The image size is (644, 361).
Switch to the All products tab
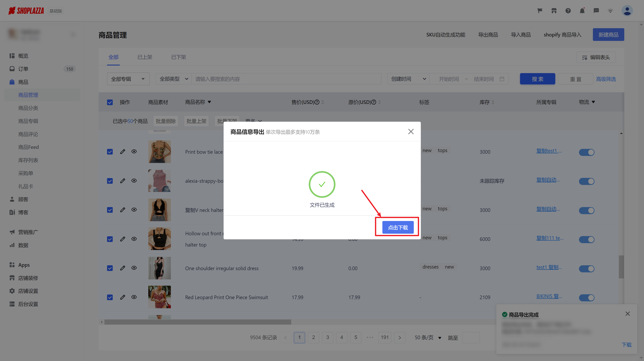(113, 57)
